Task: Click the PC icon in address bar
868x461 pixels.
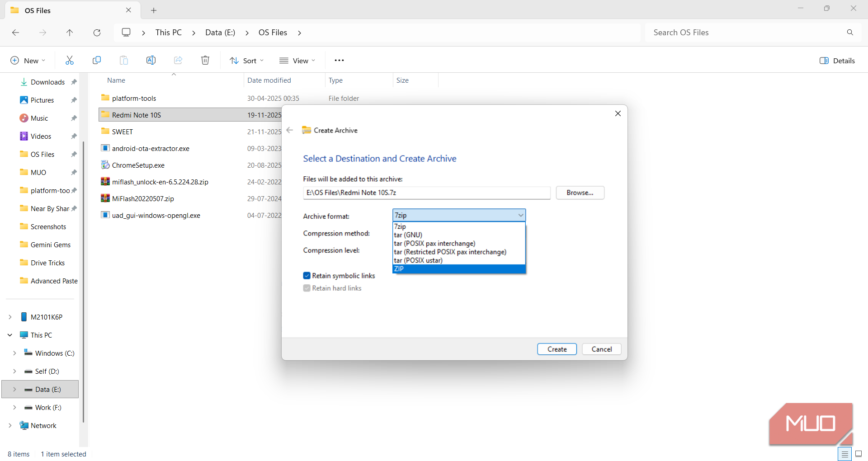Action: [126, 33]
